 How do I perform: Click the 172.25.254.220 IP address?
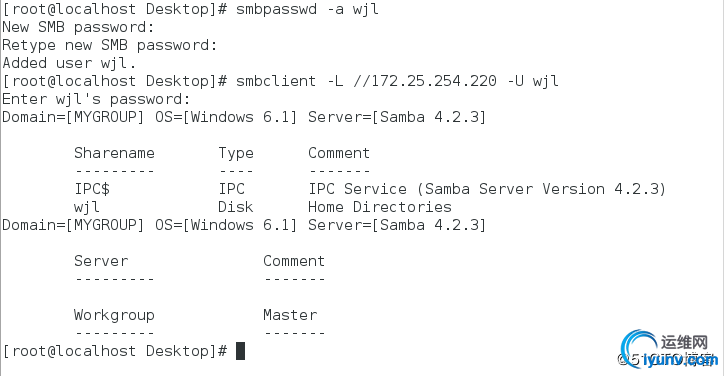pyautogui.click(x=433, y=81)
